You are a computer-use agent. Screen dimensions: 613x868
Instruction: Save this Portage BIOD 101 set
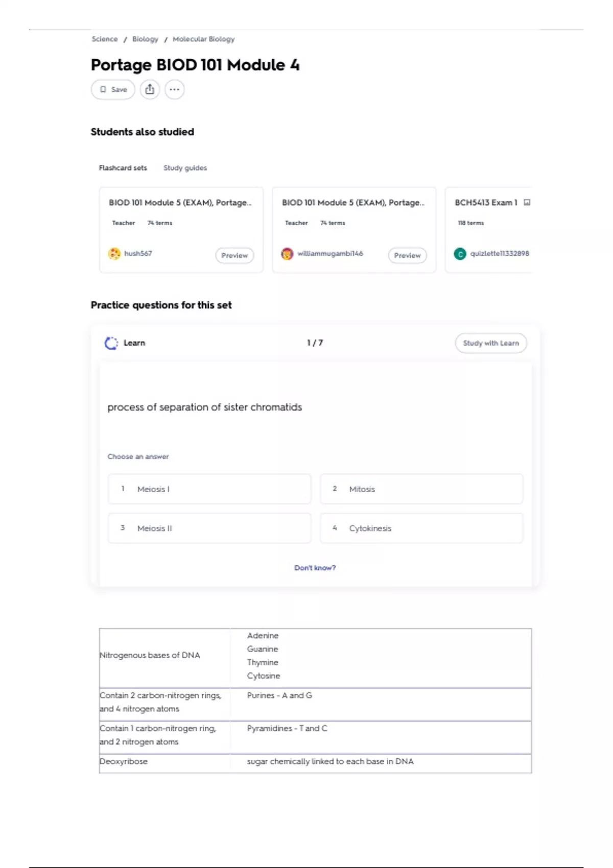coord(113,89)
